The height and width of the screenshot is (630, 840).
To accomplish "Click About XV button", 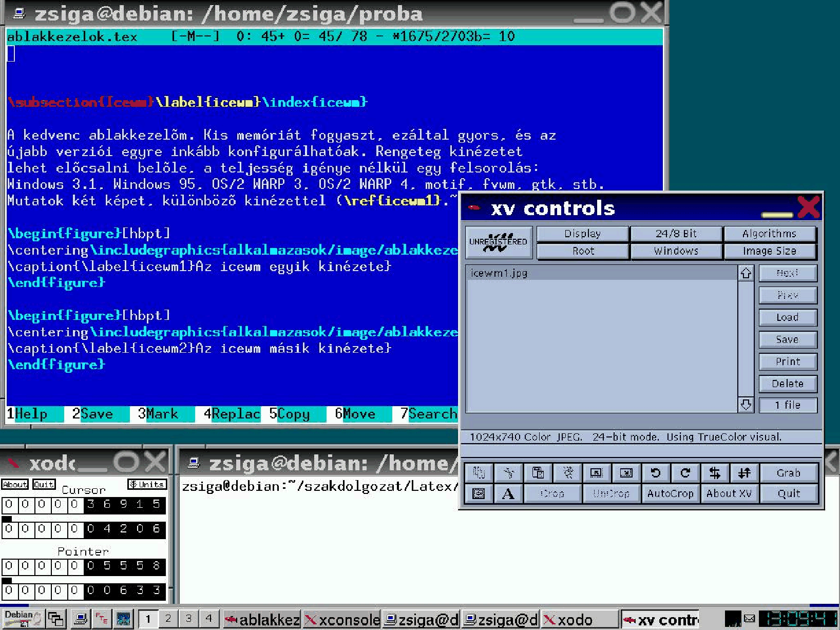I will coord(729,493).
